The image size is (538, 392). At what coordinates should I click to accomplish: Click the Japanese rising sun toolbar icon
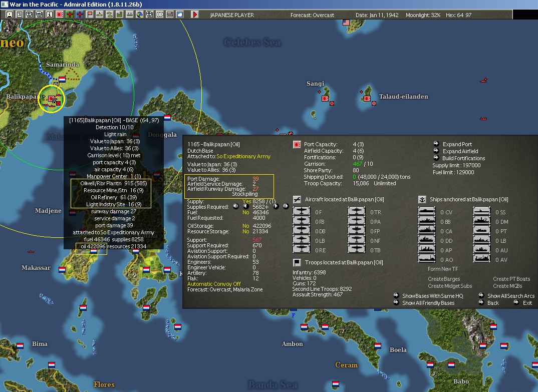point(60,15)
